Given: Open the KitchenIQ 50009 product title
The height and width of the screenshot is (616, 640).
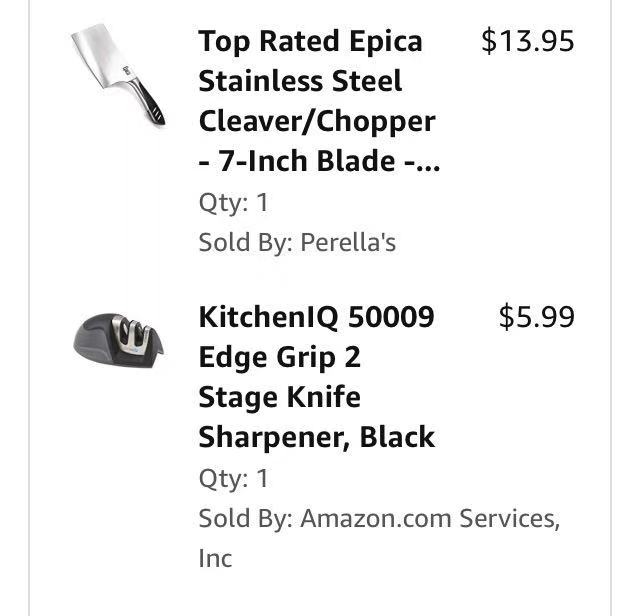Looking at the screenshot, I should pos(316,317).
